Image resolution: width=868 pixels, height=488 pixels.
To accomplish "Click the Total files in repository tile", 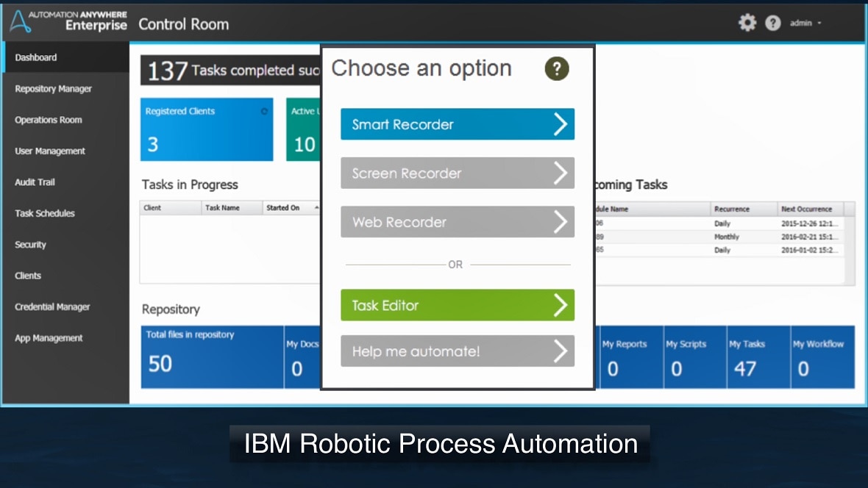I will (212, 357).
